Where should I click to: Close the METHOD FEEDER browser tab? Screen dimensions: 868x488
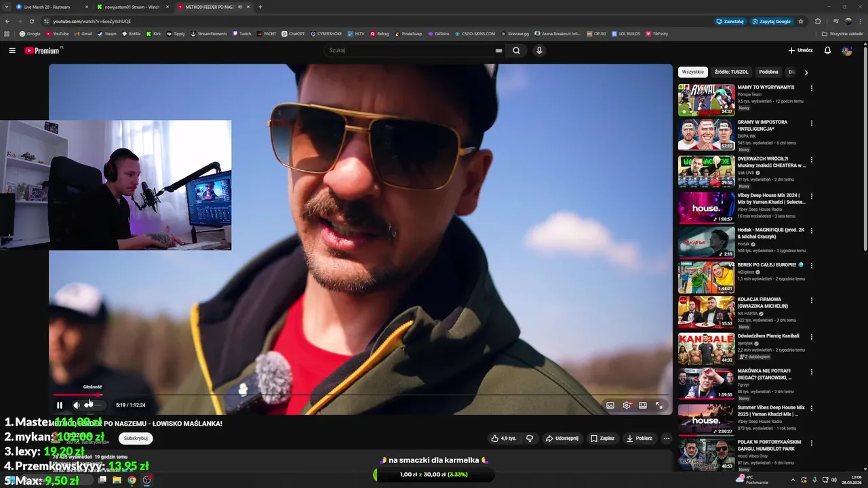(249, 7)
